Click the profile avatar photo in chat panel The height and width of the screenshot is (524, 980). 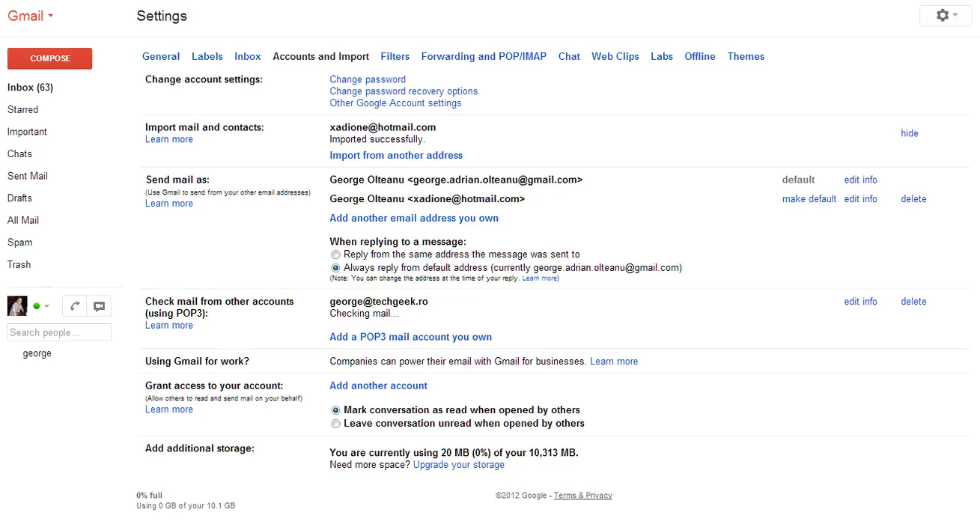pyautogui.click(x=17, y=306)
